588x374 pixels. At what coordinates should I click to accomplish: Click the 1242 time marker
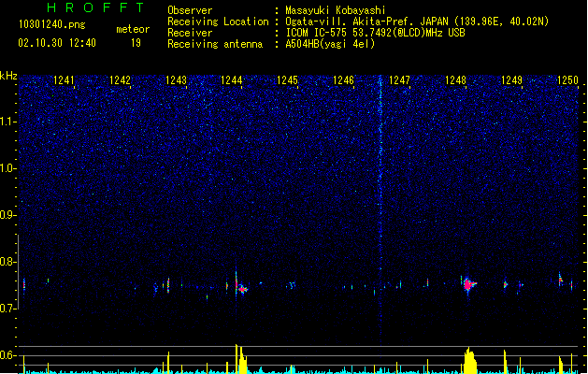(120, 80)
